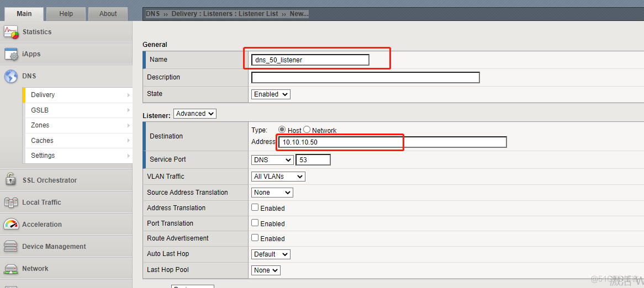Click the Device Management icon
This screenshot has width=644, height=288.
coord(11,247)
